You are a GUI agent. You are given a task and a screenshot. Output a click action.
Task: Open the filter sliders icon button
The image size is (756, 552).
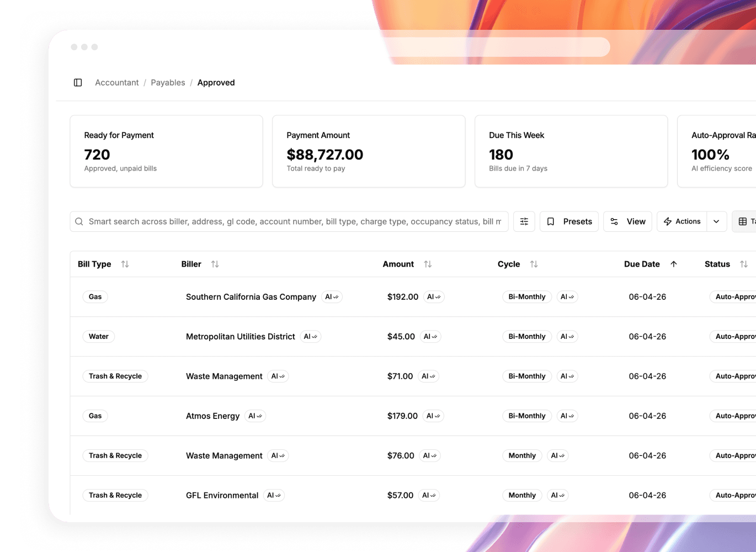pos(524,221)
